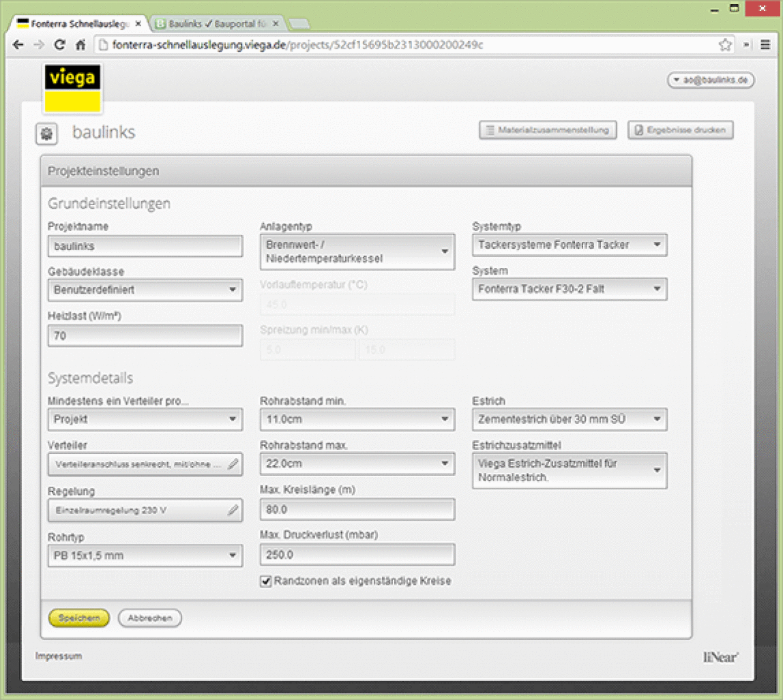Click the Grundeinstellungen heading
This screenshot has width=783, height=700.
109,204
